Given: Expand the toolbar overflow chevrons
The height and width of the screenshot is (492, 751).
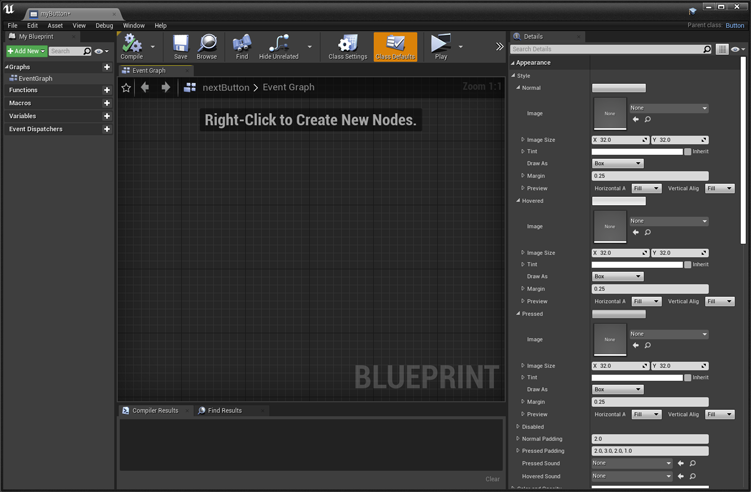Looking at the screenshot, I should [500, 46].
